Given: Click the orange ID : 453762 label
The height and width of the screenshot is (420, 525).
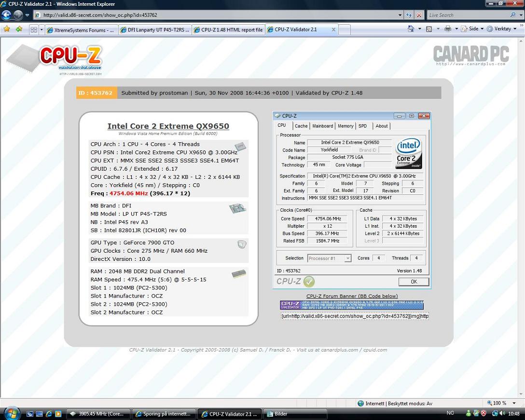Looking at the screenshot, I should point(97,93).
